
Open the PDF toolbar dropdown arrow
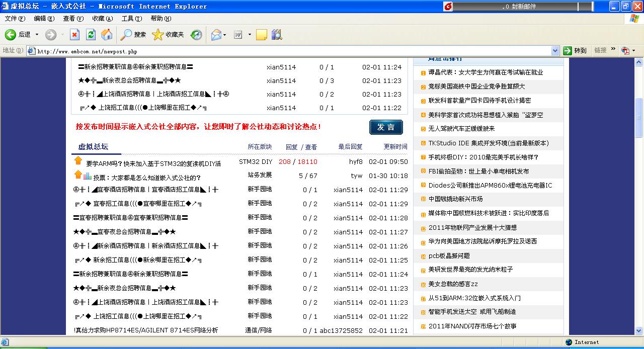coord(633,51)
